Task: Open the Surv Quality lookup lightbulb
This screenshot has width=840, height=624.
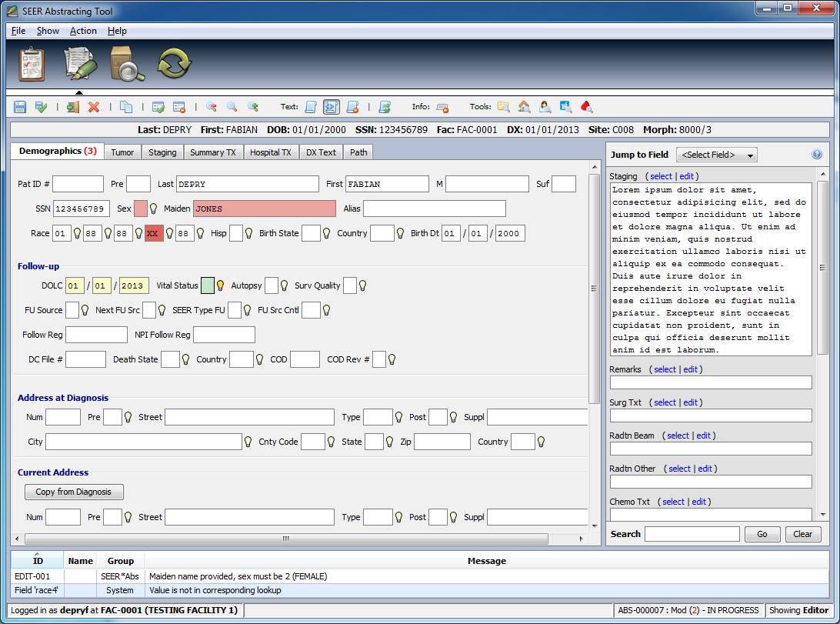Action: (362, 286)
